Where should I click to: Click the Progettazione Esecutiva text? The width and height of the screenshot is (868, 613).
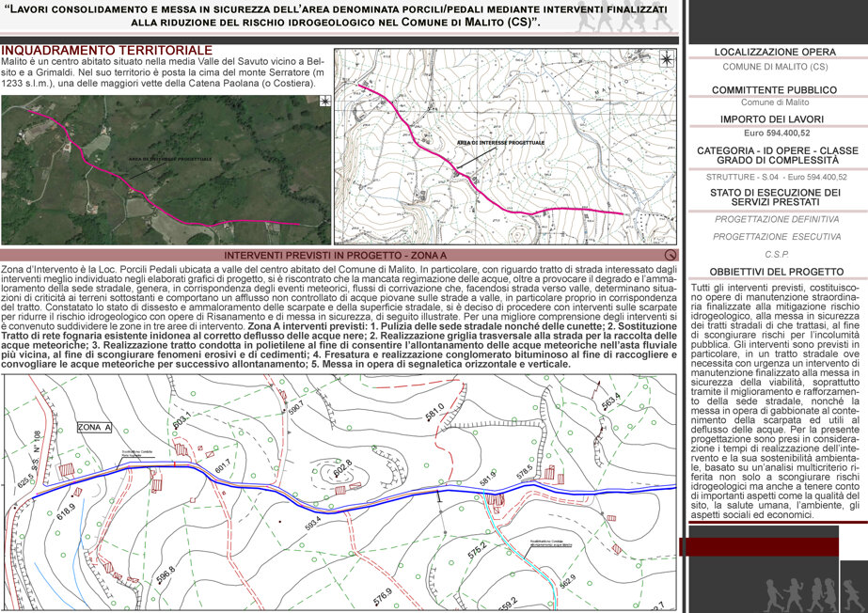pyautogui.click(x=777, y=236)
